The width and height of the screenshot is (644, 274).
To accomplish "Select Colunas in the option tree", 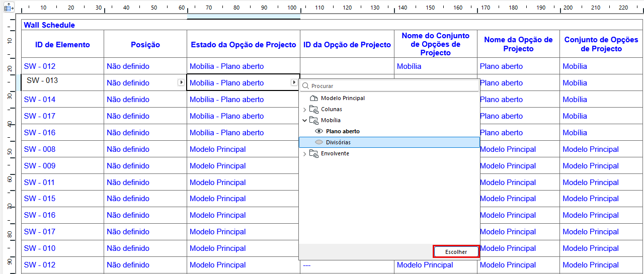I will (x=331, y=109).
